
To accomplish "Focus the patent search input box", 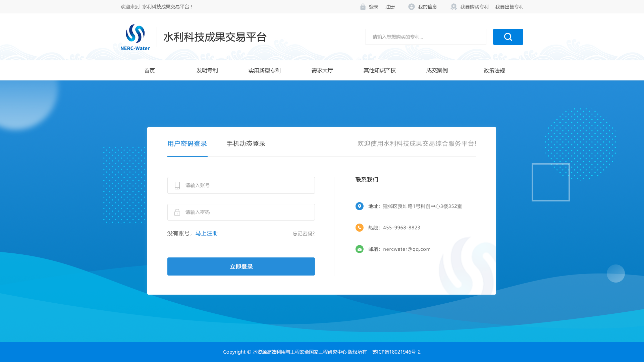I will (x=426, y=37).
